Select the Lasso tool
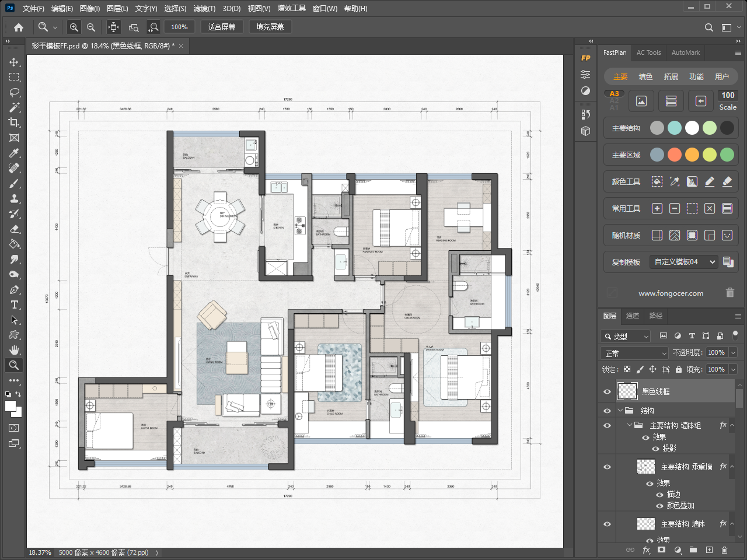Viewport: 747px width, 560px height. pyautogui.click(x=14, y=92)
